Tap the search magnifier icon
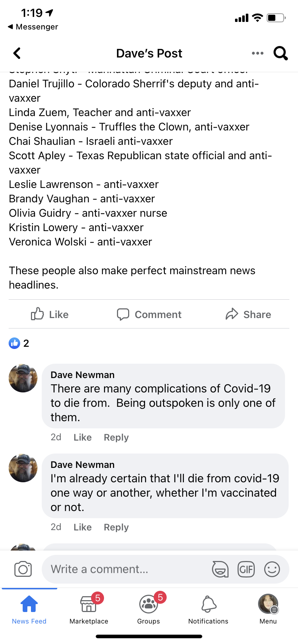 tap(280, 53)
